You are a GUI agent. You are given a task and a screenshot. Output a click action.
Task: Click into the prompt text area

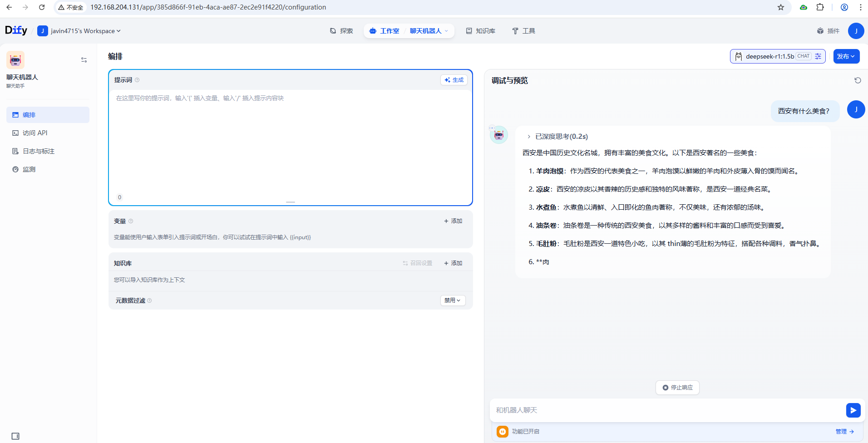(290, 141)
